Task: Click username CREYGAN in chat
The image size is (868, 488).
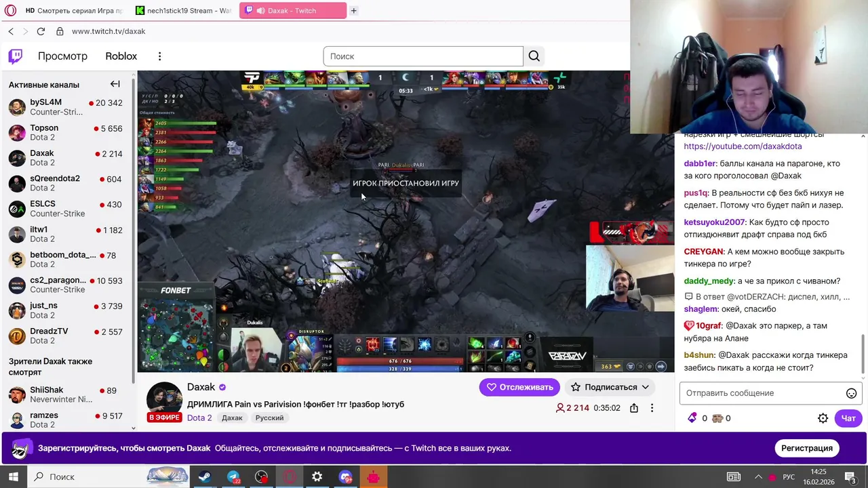Action: tap(703, 251)
